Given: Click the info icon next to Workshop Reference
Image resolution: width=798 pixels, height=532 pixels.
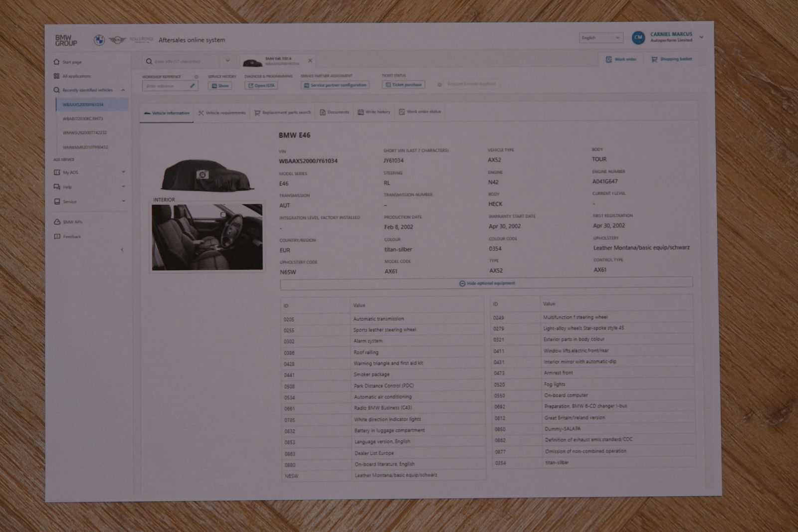Looking at the screenshot, I should pos(196,77).
